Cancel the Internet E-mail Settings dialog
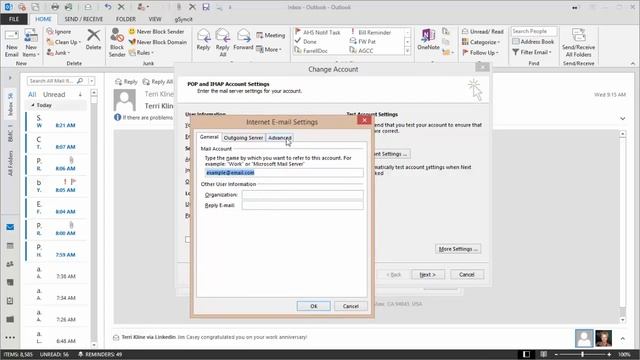Image resolution: width=640 pixels, height=360 pixels. coord(351,306)
